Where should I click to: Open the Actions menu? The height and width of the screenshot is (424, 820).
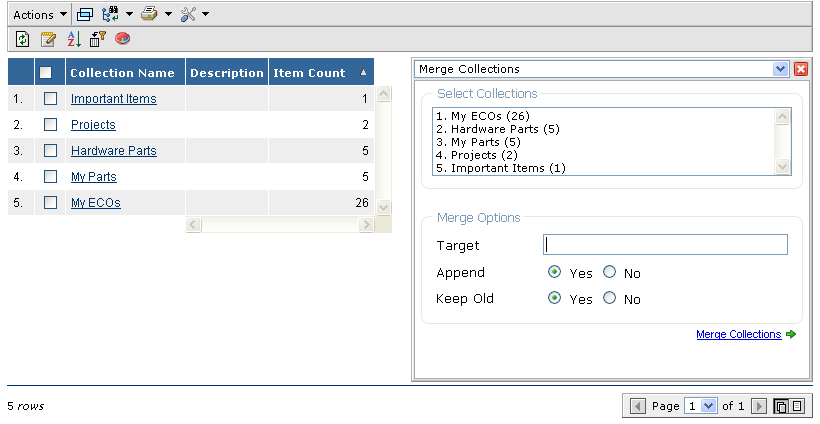pyautogui.click(x=40, y=14)
